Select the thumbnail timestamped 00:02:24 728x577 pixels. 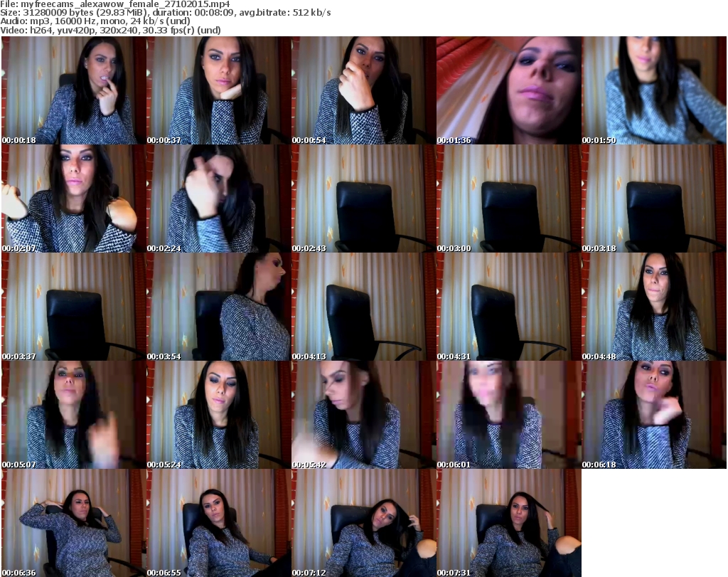point(219,198)
